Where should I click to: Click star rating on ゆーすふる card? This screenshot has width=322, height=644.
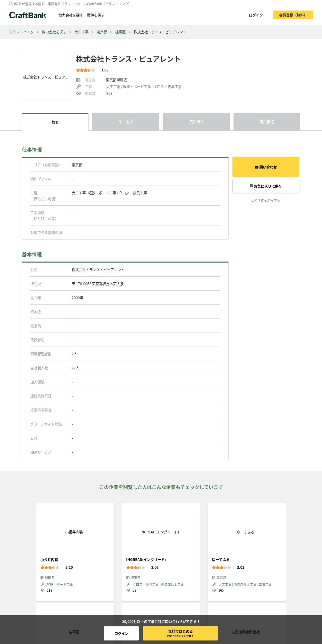pos(221,568)
